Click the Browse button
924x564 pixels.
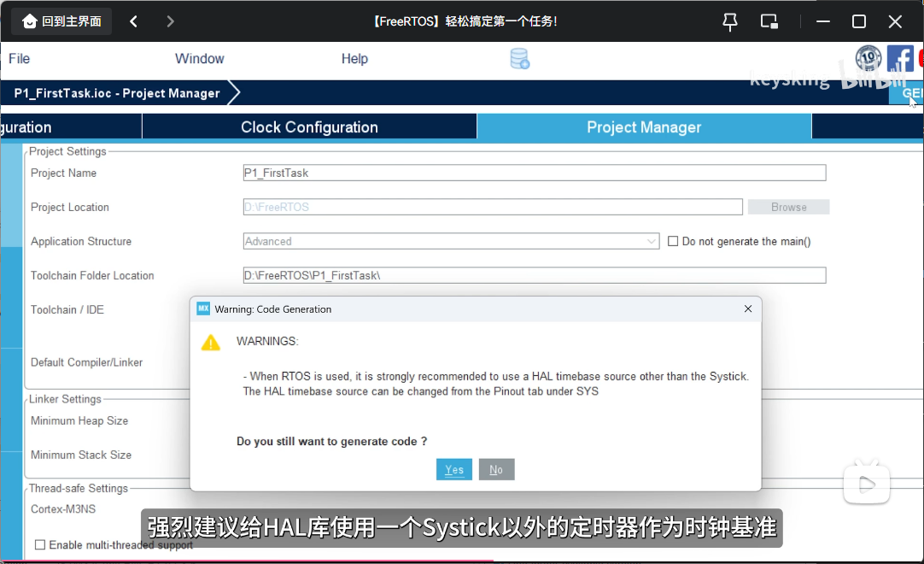(x=788, y=207)
